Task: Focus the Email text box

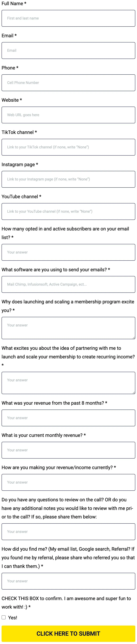Action: tap(68, 51)
